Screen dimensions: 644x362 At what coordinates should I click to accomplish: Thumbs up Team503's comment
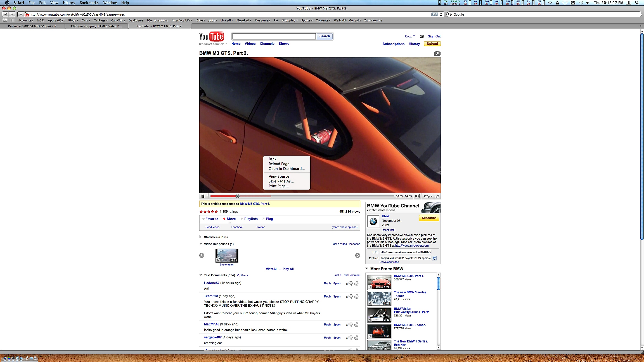point(356,296)
